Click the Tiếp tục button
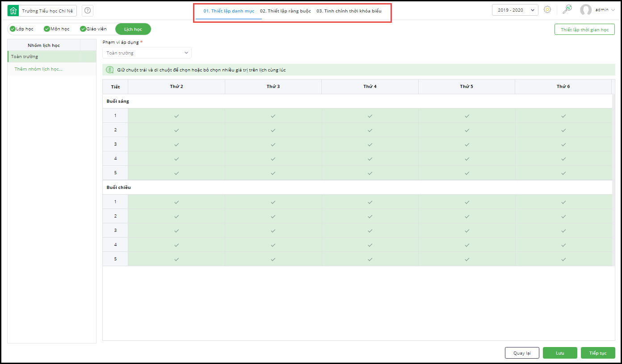The image size is (622, 364). point(598,353)
